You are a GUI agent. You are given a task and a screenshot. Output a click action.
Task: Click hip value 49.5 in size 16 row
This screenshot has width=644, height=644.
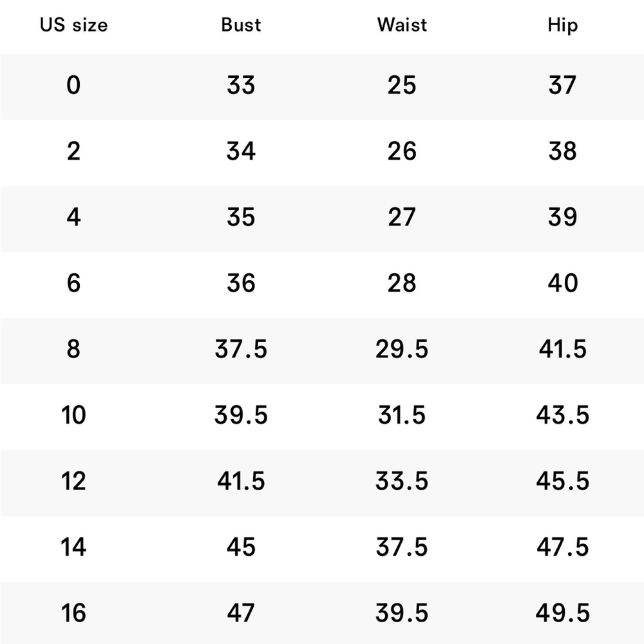[x=563, y=613]
